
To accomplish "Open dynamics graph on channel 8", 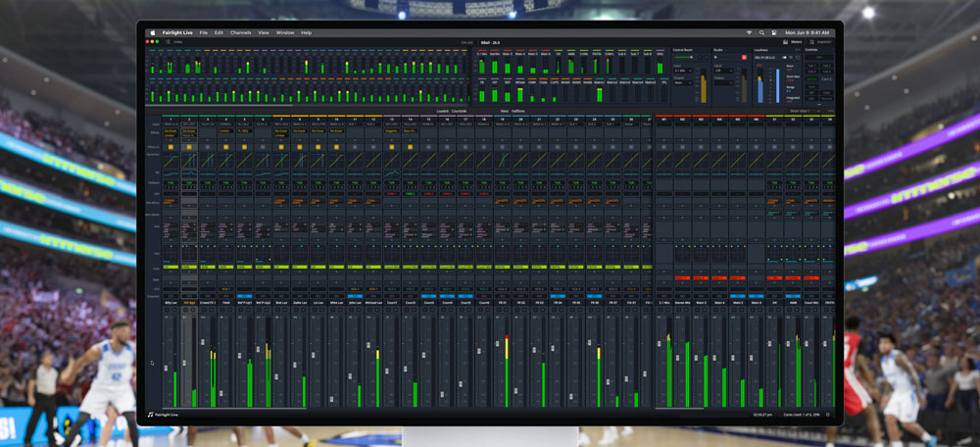I will [x=299, y=160].
